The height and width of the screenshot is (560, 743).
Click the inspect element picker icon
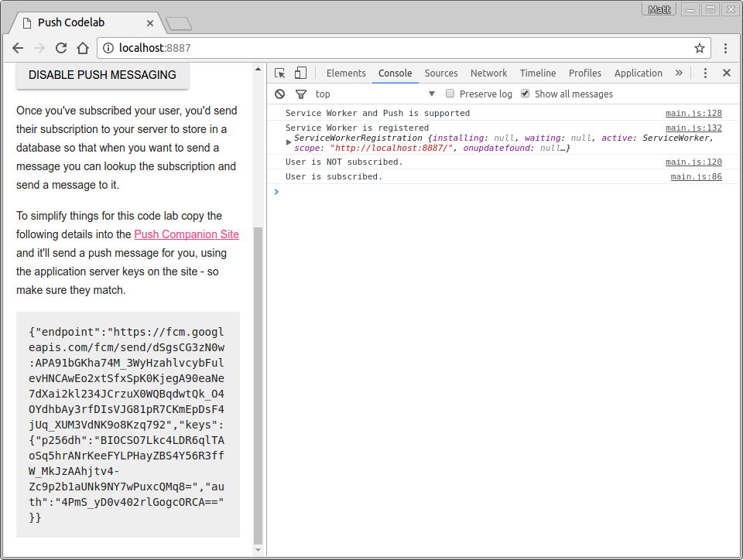pyautogui.click(x=280, y=73)
